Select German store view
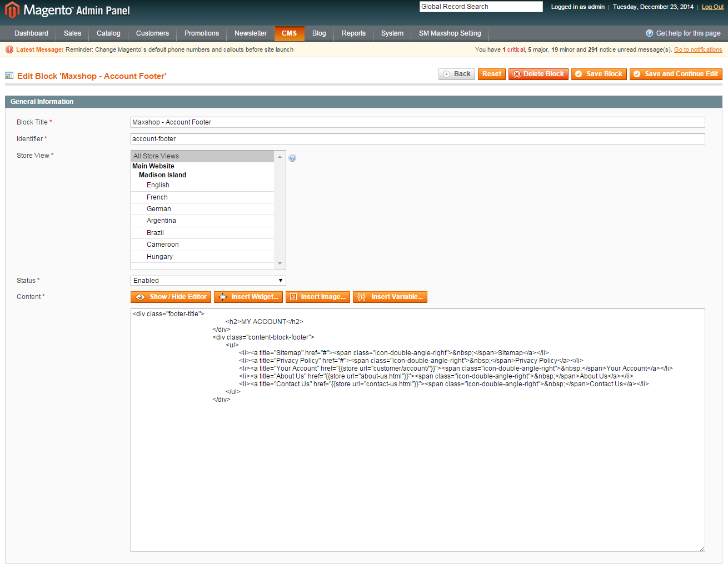Screen dimensions: 728x568 pos(202,209)
